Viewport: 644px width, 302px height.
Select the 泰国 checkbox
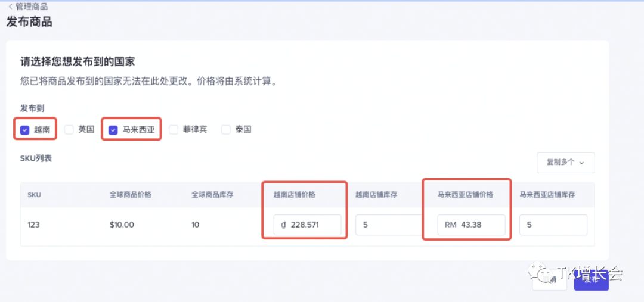click(x=225, y=129)
